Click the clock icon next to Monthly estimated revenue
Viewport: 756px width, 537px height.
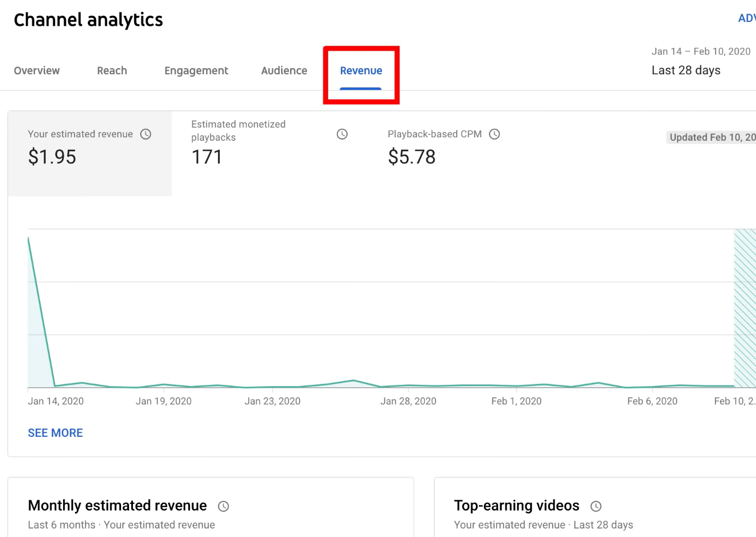(x=223, y=506)
